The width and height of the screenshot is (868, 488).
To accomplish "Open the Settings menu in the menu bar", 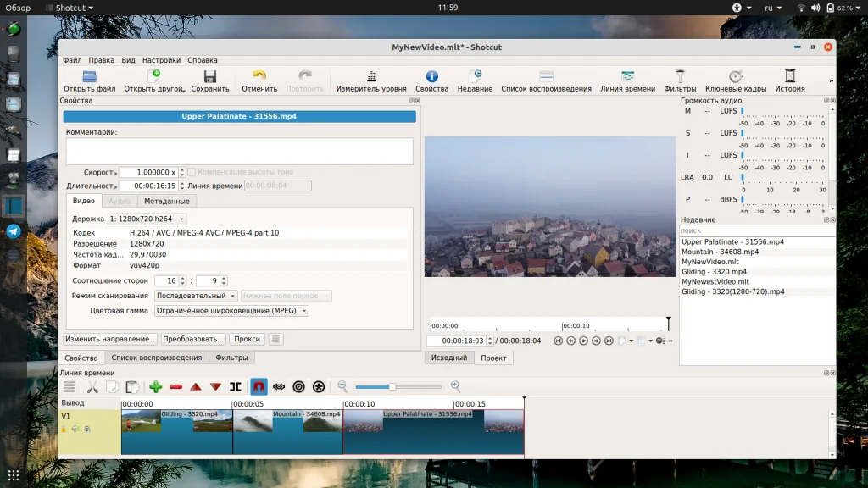I will 161,60.
